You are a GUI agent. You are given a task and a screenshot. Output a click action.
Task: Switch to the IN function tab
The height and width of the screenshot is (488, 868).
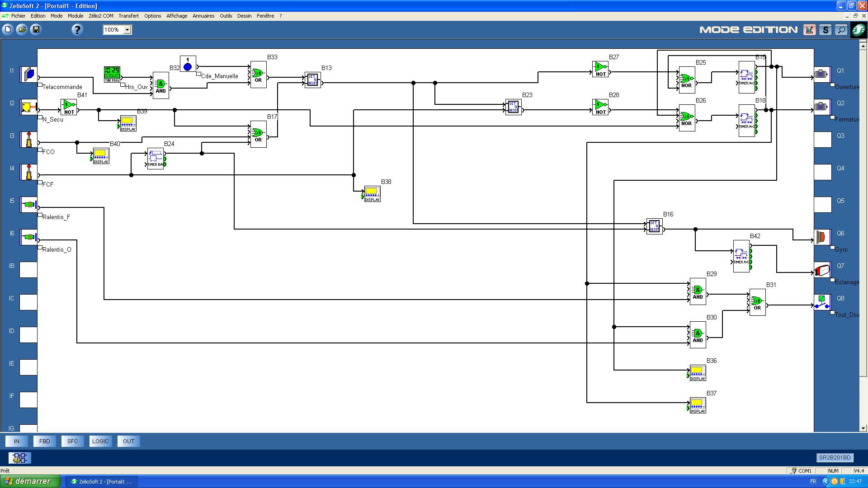(17, 441)
